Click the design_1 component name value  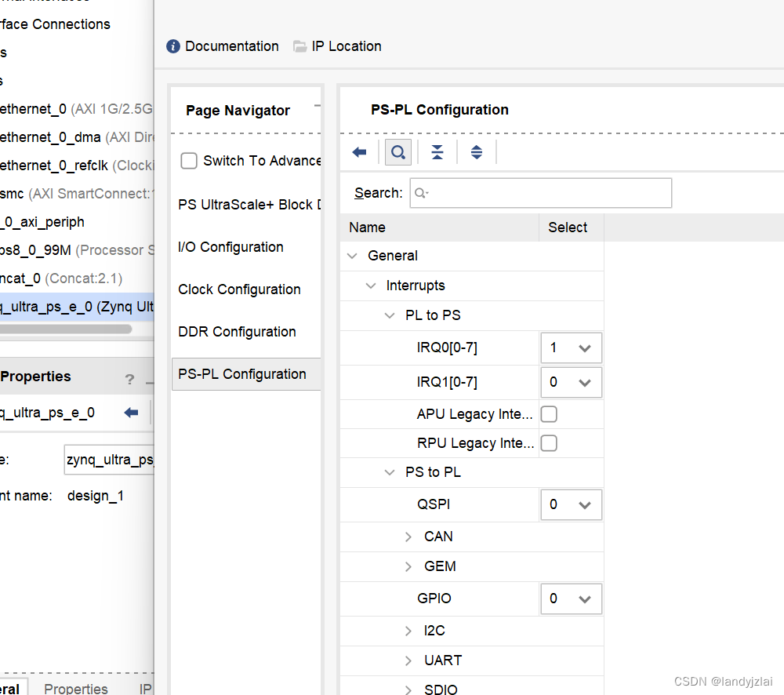[x=96, y=496]
